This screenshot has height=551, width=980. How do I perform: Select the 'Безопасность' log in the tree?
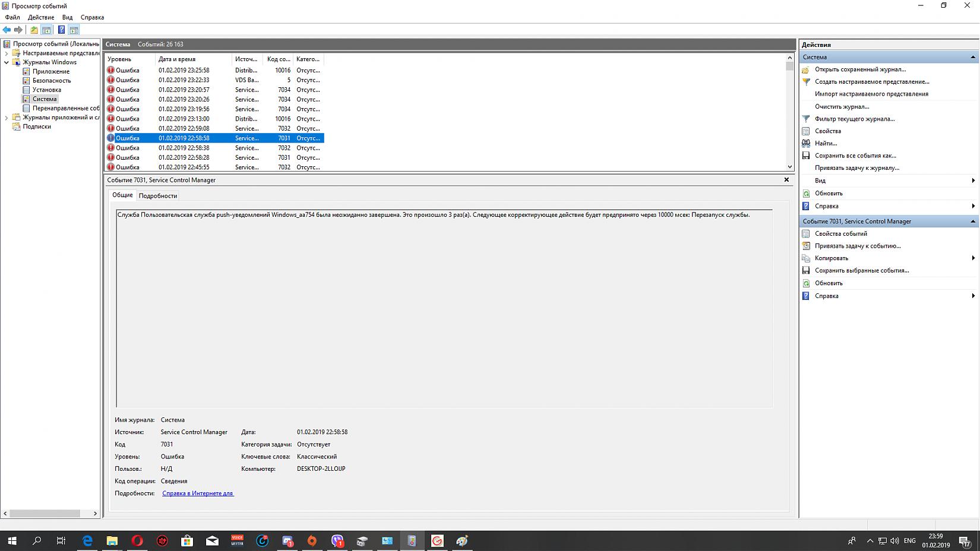51,81
